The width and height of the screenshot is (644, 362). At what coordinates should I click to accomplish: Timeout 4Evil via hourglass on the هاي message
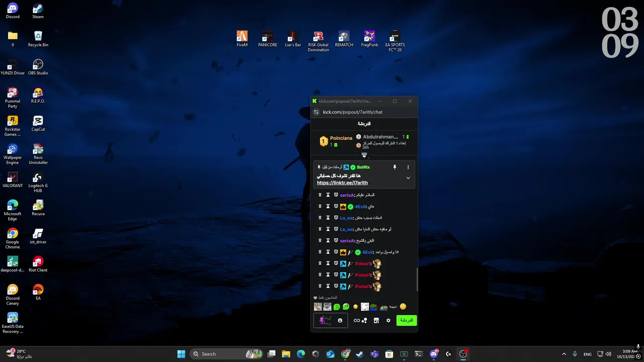[328, 207]
